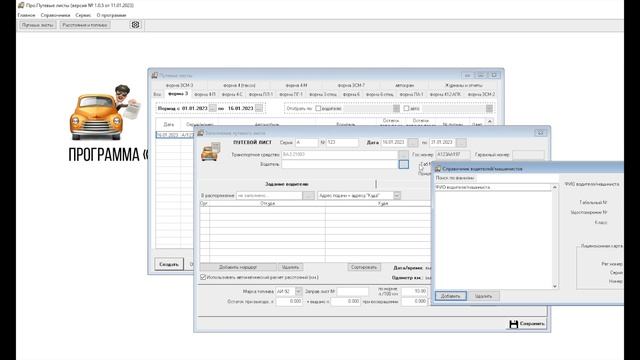Viewport: 640px width, 360px height.
Task: Open the 'Сервис' menu
Action: click(x=83, y=15)
